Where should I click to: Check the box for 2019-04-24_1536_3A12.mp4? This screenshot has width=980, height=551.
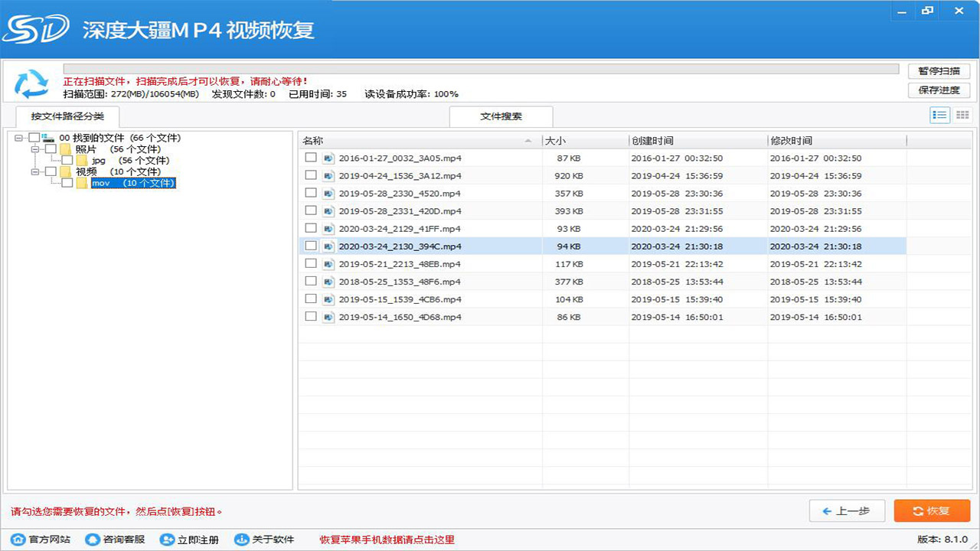311,176
